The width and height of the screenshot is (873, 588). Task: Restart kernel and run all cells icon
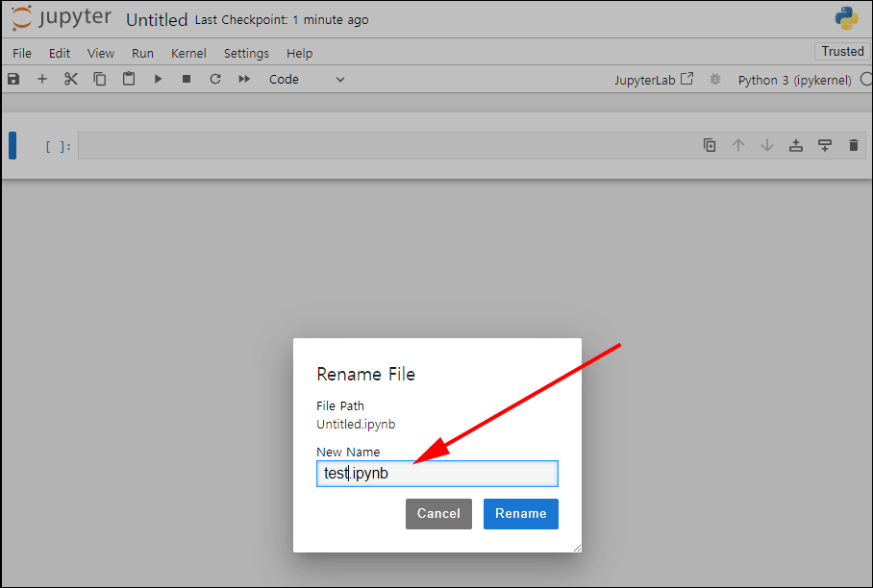pyautogui.click(x=244, y=79)
